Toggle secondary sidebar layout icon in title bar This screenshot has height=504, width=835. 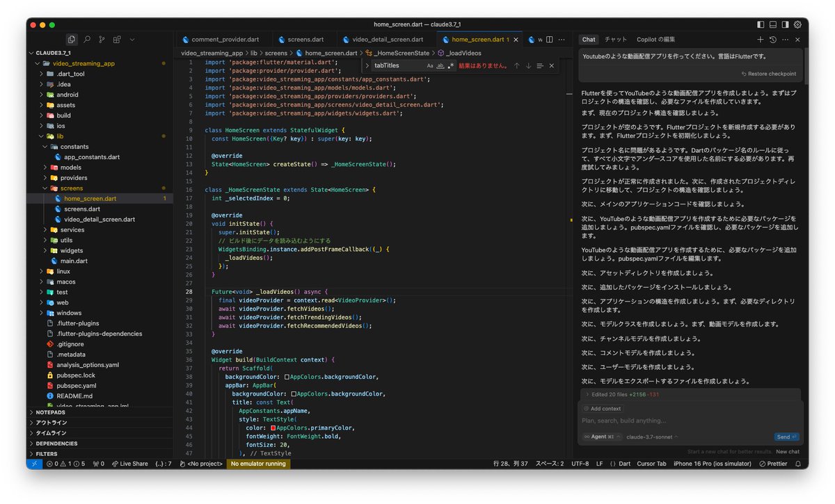pos(785,24)
